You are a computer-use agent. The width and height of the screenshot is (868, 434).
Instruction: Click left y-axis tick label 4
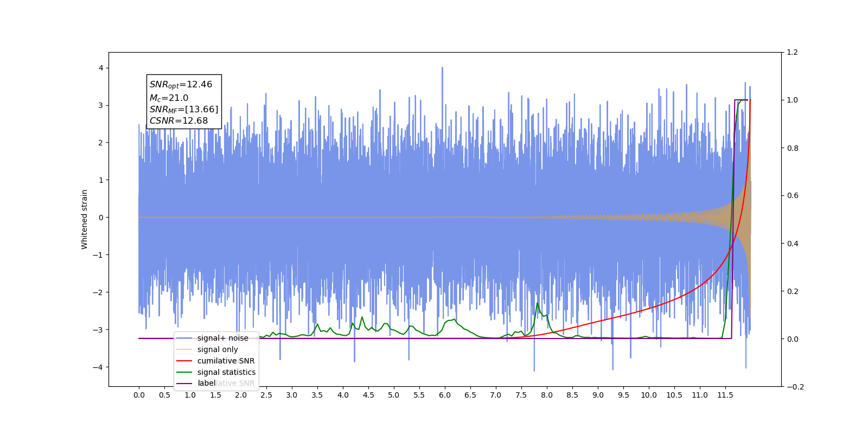click(x=101, y=68)
